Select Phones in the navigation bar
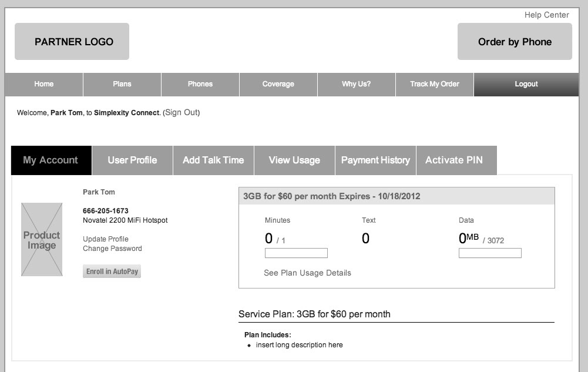The height and width of the screenshot is (372, 588). pyautogui.click(x=200, y=84)
